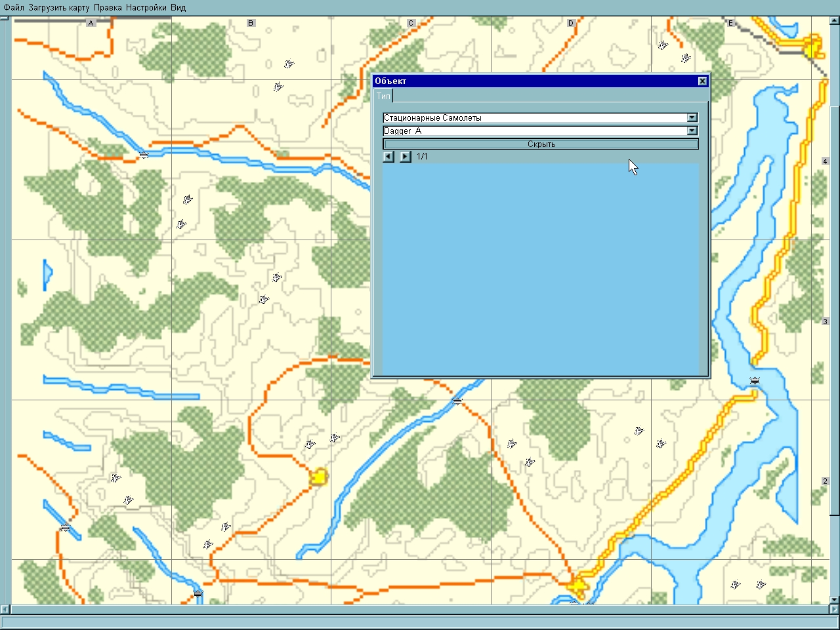
Task: Select the yellow town at the yellow road's southern end
Action: tap(577, 585)
